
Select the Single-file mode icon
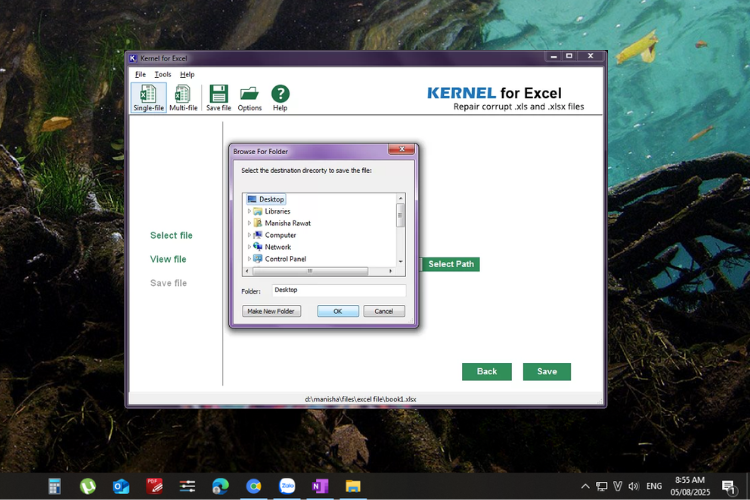(148, 97)
